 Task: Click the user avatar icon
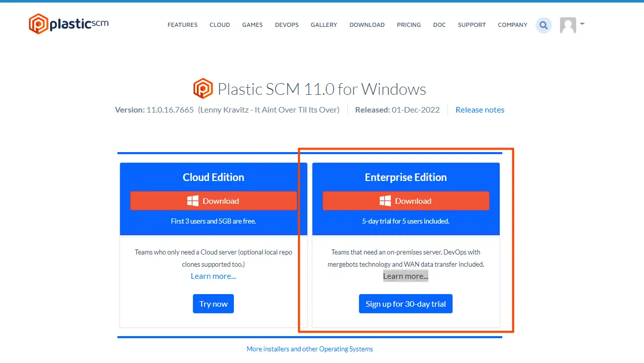click(568, 25)
